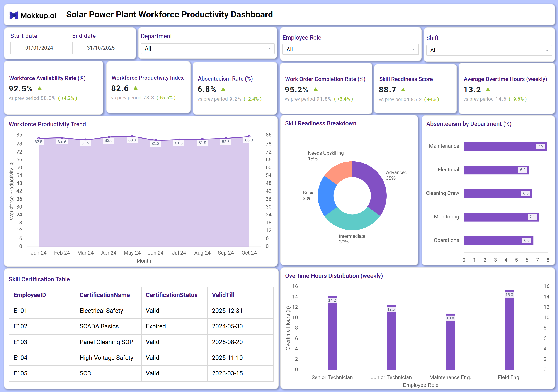Open the Shift dropdown
This screenshot has height=392, width=558.
point(489,50)
